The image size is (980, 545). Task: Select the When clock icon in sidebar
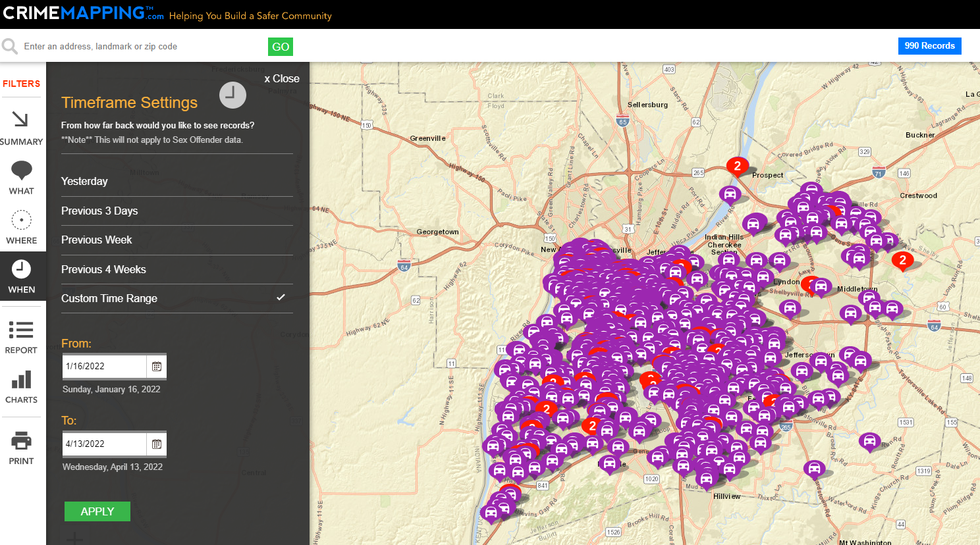tap(21, 269)
